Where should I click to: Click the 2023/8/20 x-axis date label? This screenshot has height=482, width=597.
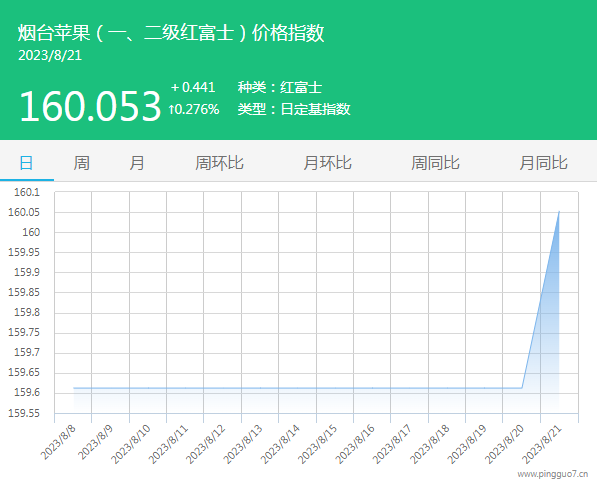click(x=504, y=444)
